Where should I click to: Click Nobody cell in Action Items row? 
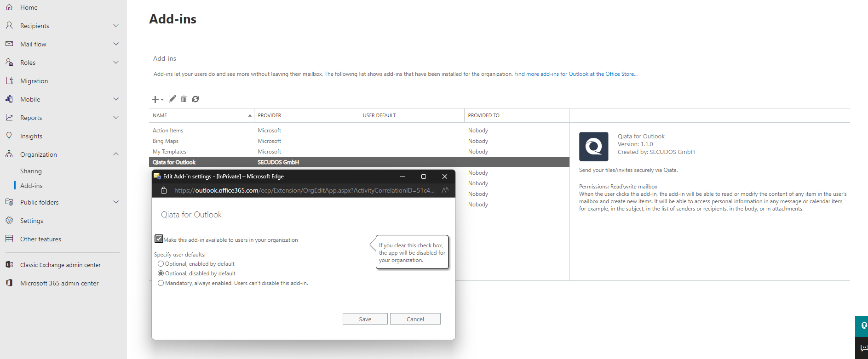tap(478, 131)
